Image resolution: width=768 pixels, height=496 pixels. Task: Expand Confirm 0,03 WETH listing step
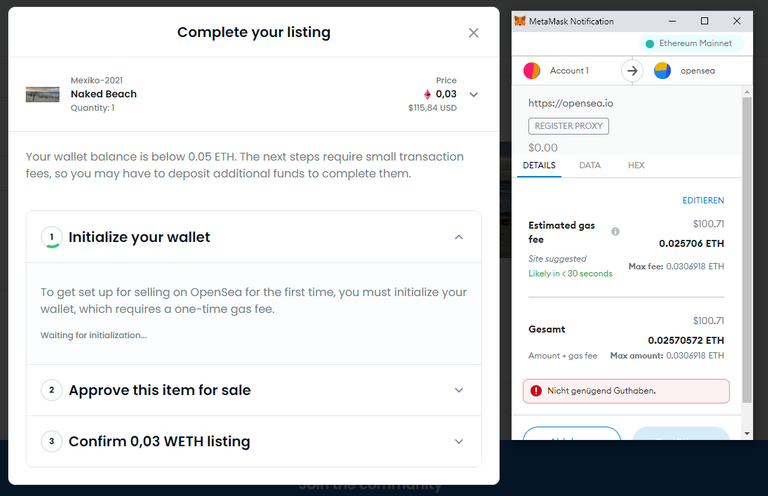pos(458,441)
